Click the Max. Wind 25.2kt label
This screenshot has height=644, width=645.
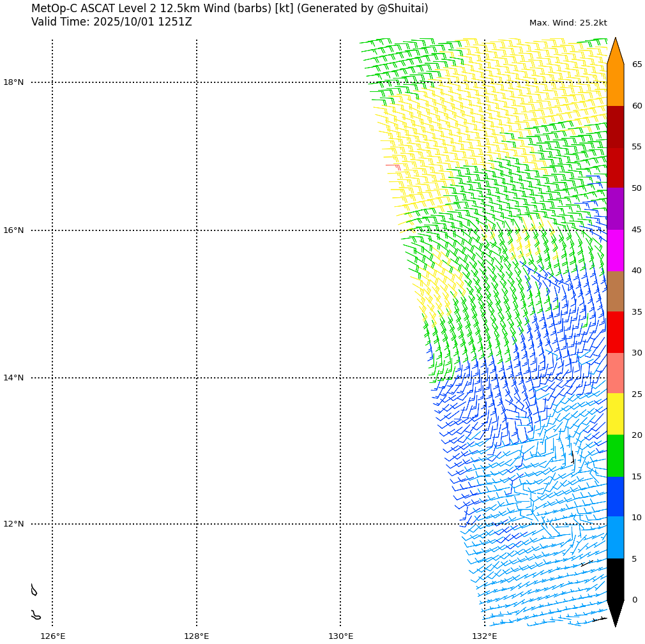568,23
